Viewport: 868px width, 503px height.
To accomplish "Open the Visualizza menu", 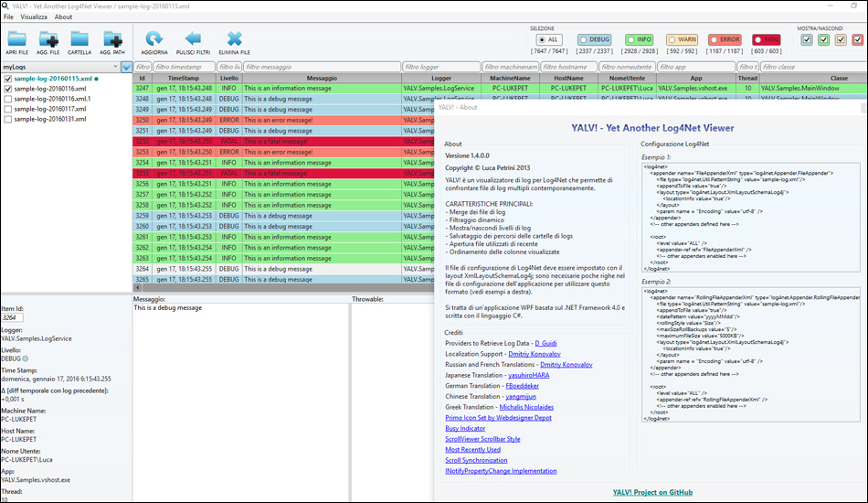I will (34, 16).
